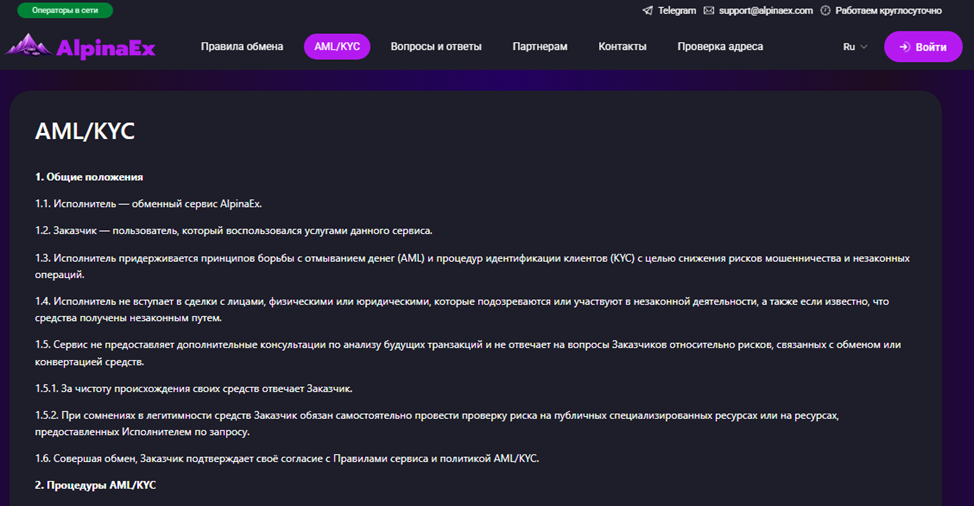This screenshot has width=974, height=506.
Task: Follow the Telegram text link
Action: coord(677,11)
